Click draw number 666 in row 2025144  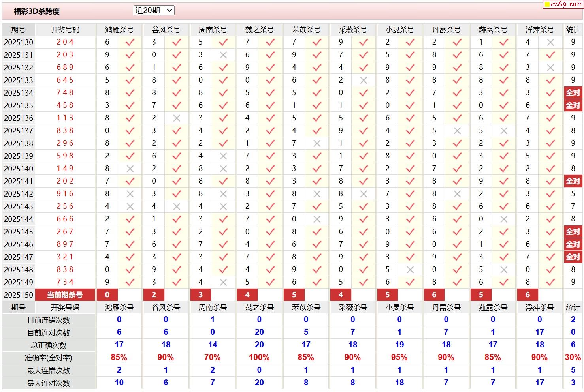pyautogui.click(x=65, y=219)
